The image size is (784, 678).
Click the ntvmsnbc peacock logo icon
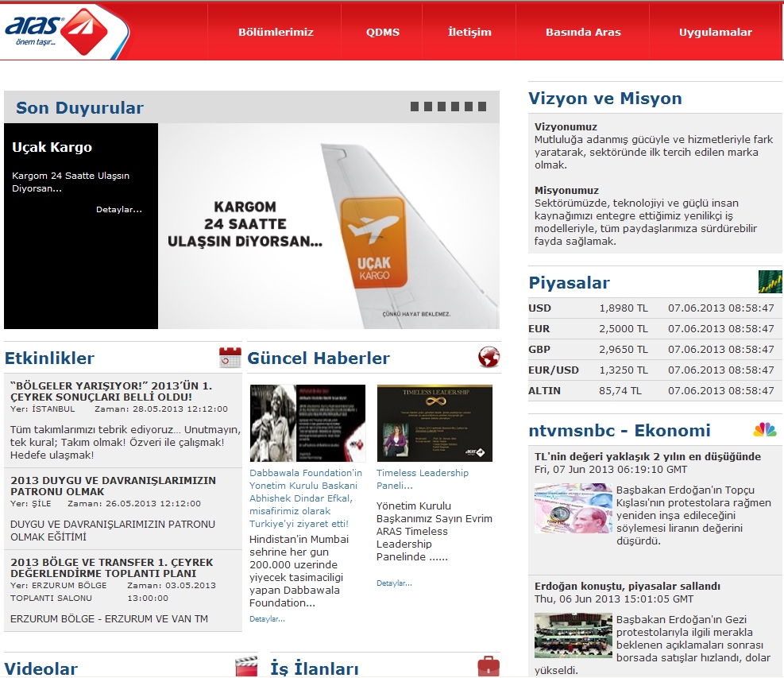tap(765, 430)
